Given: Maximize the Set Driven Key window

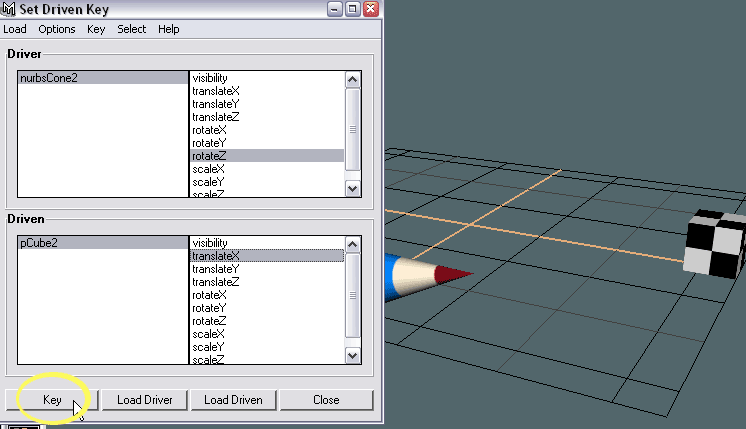Looking at the screenshot, I should click(352, 10).
